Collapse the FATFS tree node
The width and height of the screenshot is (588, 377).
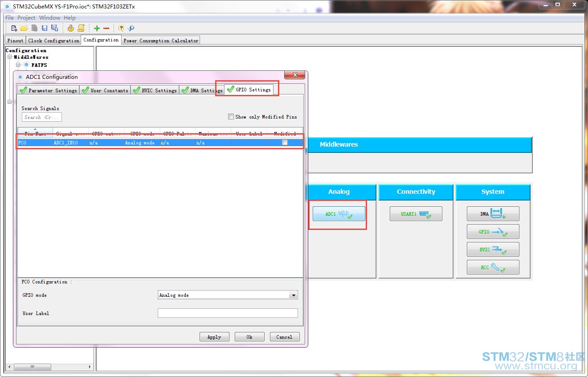[18, 65]
